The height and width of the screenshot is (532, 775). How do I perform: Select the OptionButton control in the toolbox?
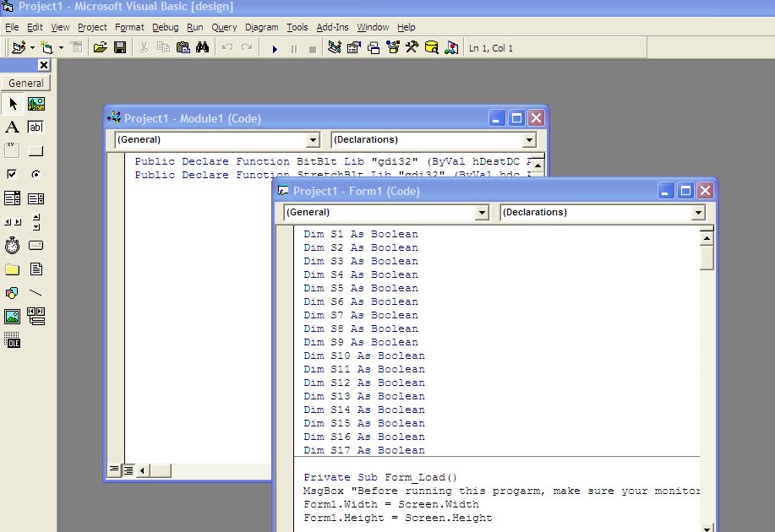[x=36, y=174]
